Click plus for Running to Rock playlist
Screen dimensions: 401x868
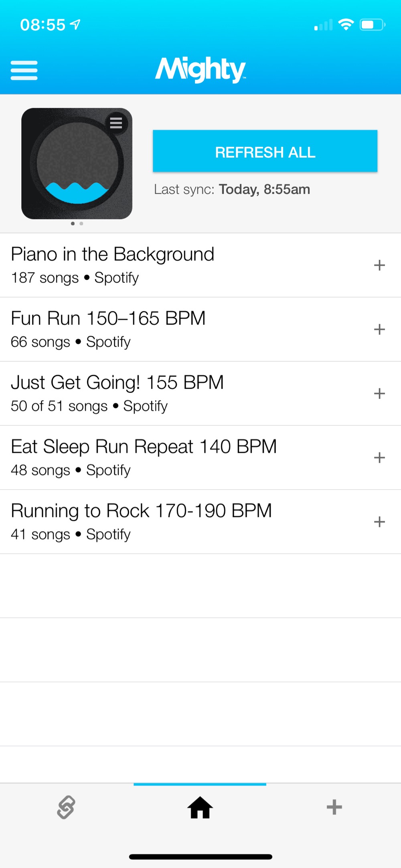coord(379,522)
